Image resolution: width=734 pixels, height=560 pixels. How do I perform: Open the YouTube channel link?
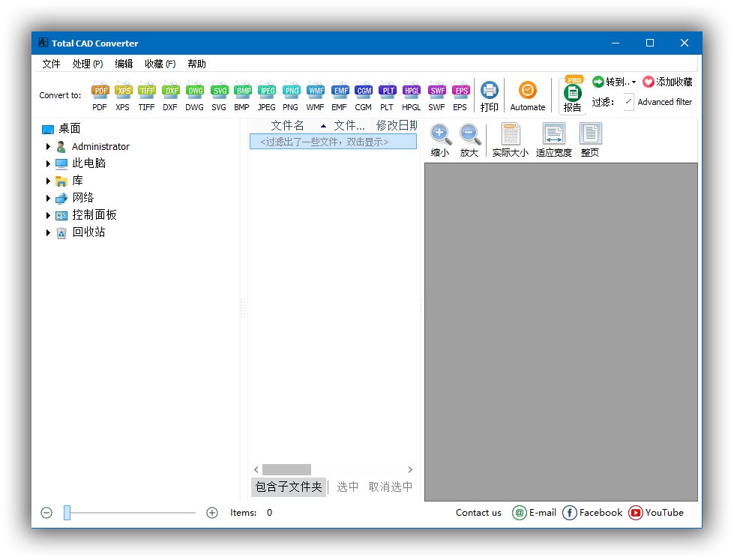pyautogui.click(x=656, y=513)
